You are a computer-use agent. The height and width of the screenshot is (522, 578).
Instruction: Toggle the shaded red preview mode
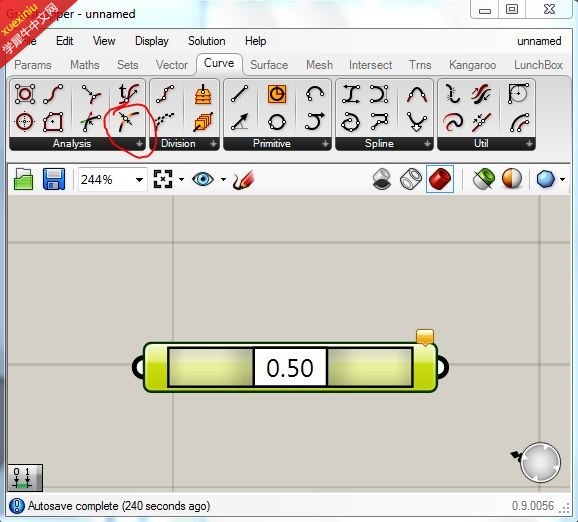440,179
